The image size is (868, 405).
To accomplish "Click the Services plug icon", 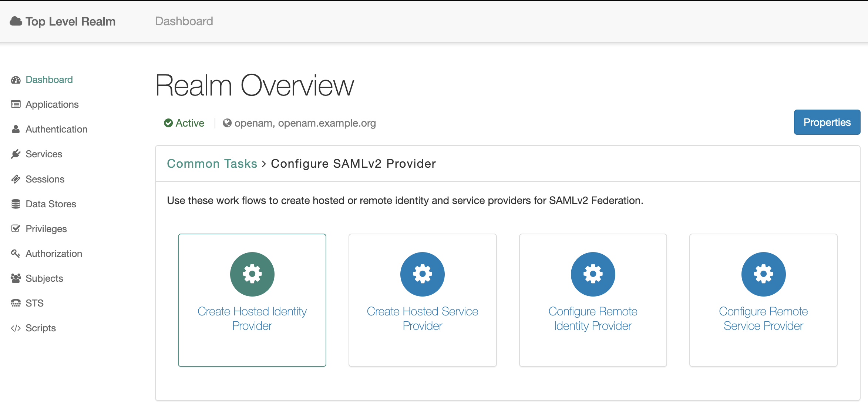I will [x=16, y=154].
